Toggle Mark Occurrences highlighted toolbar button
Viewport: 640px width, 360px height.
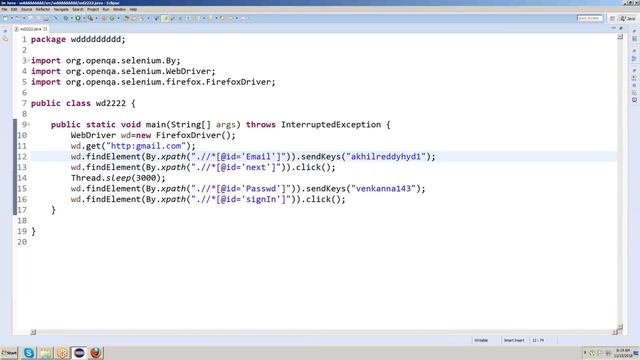(x=165, y=18)
